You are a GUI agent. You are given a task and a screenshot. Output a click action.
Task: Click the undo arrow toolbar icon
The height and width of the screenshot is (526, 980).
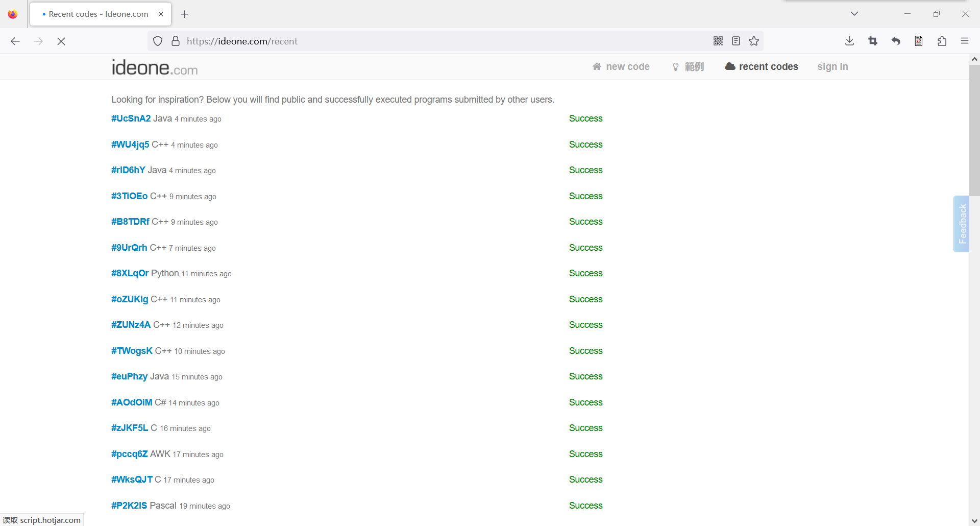[896, 41]
